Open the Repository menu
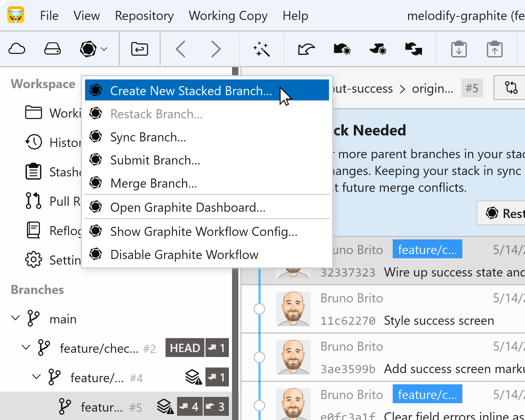Screen dimensions: 525x420 pyautogui.click(x=144, y=16)
